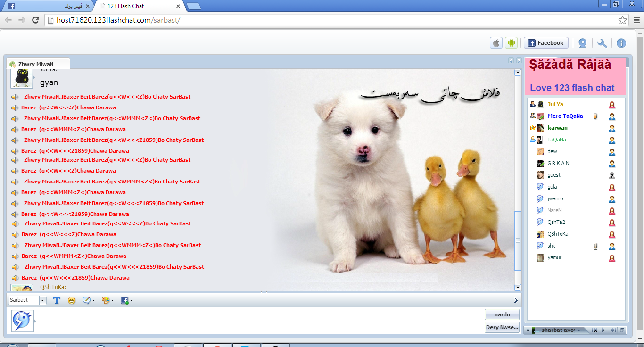Open the blue info icon
The height and width of the screenshot is (347, 644).
coord(621,43)
